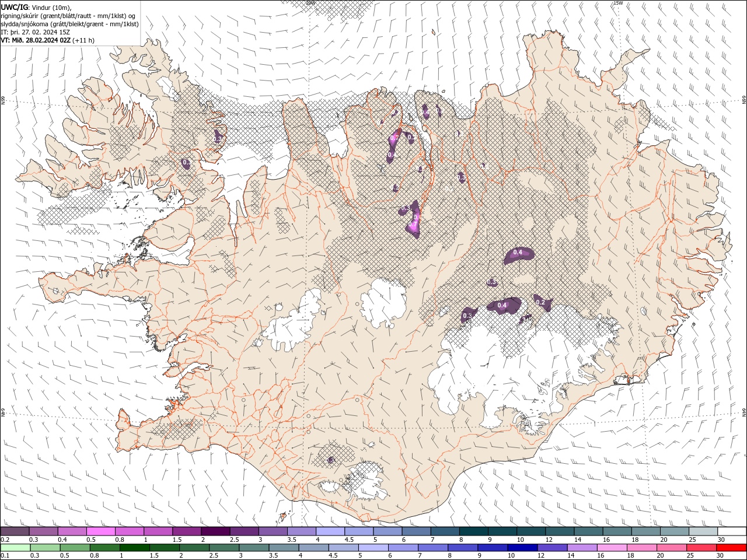Click the round white Hofsjökull glacier in central Iceland
The width and height of the screenshot is (747, 560).
point(383,302)
